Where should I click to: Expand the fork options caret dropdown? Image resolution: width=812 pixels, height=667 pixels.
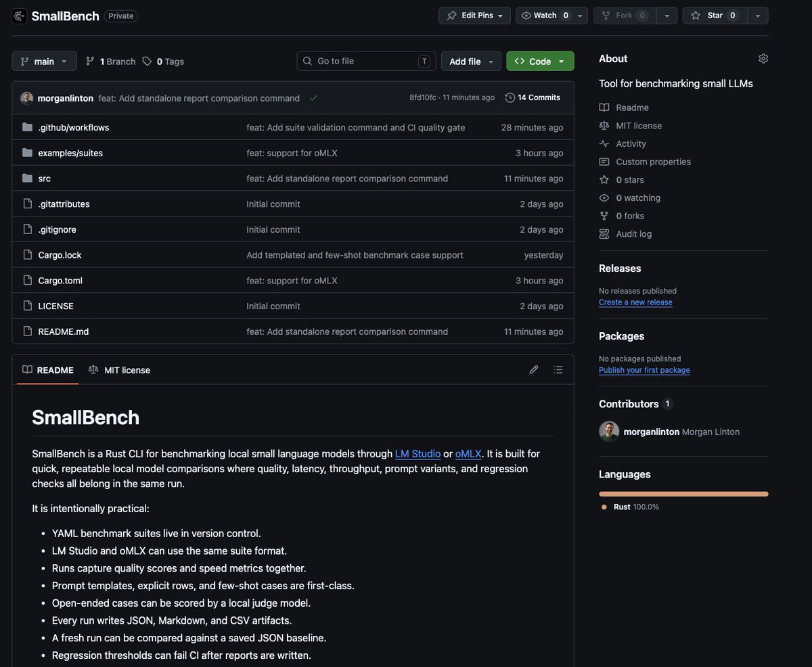pos(667,16)
